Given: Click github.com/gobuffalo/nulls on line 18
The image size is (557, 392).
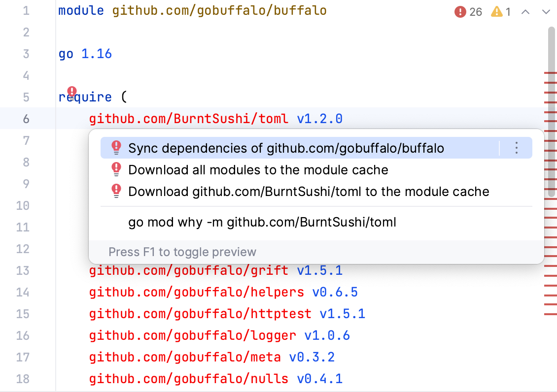Looking at the screenshot, I should tap(189, 379).
